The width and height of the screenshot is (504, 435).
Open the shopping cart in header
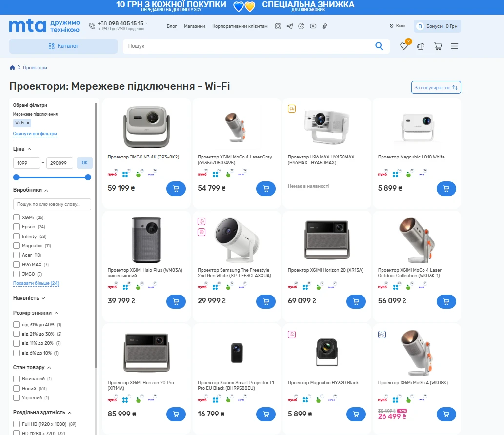[438, 47]
